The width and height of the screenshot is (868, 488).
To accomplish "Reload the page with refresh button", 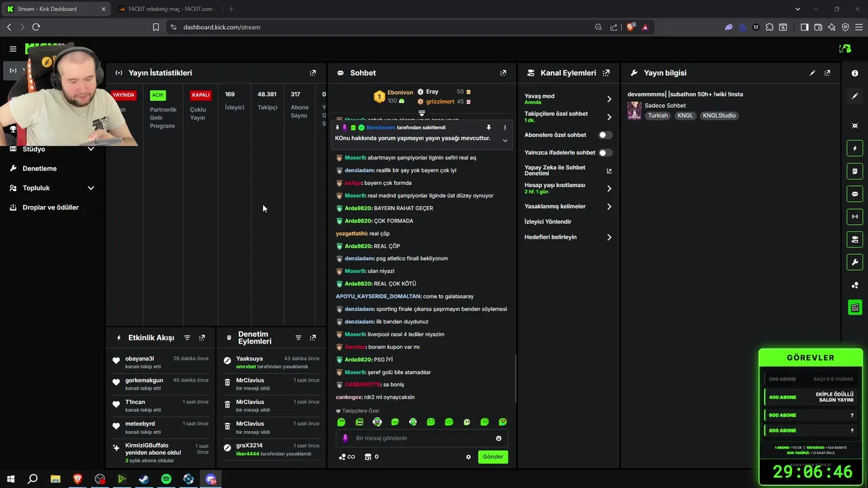I will coord(36,27).
